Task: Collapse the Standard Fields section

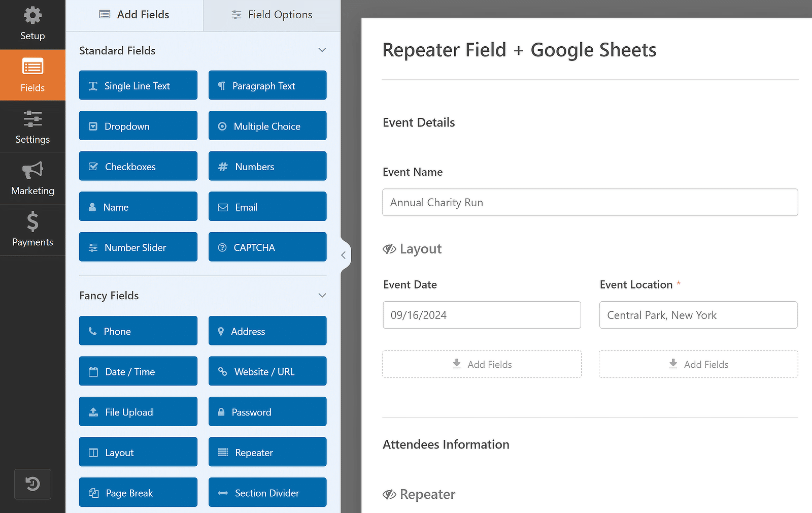Action: (322, 50)
